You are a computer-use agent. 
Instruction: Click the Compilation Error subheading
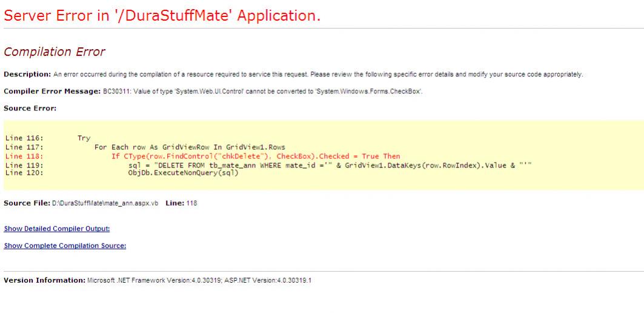click(x=54, y=52)
